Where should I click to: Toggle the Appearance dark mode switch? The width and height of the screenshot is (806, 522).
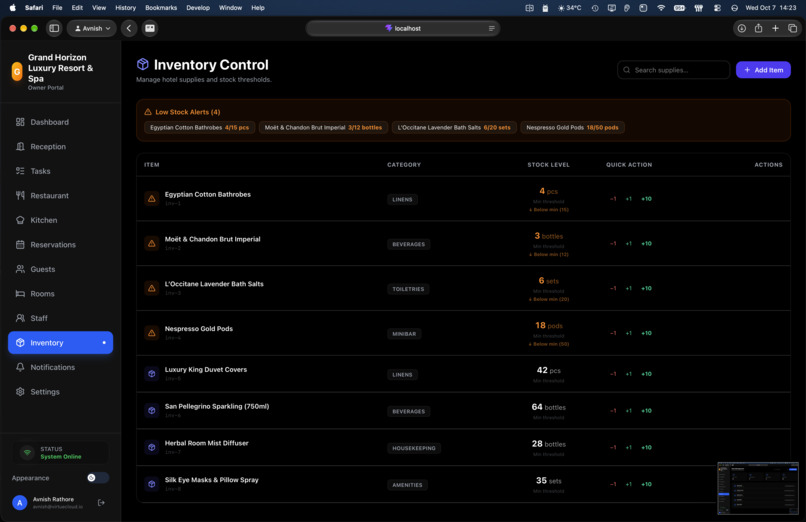(x=98, y=478)
